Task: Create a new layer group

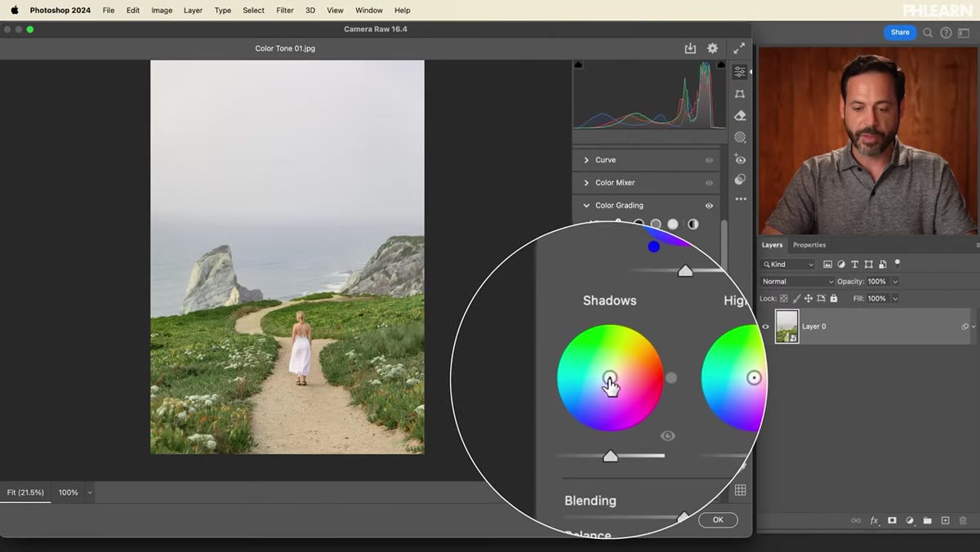Action: click(x=928, y=520)
